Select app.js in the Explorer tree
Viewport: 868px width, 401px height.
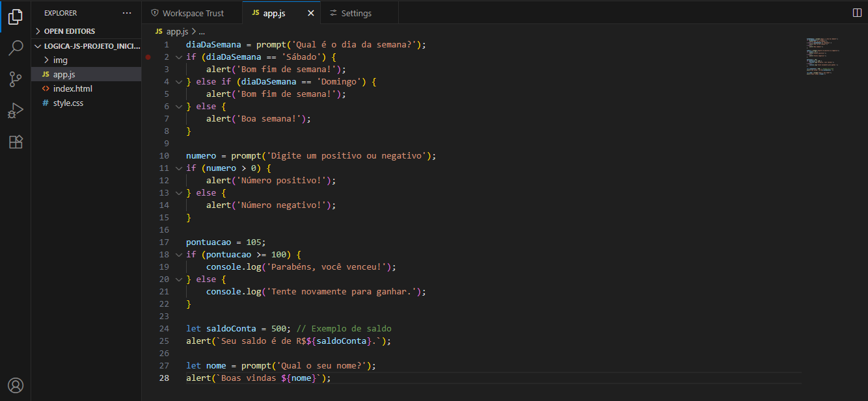(87, 75)
